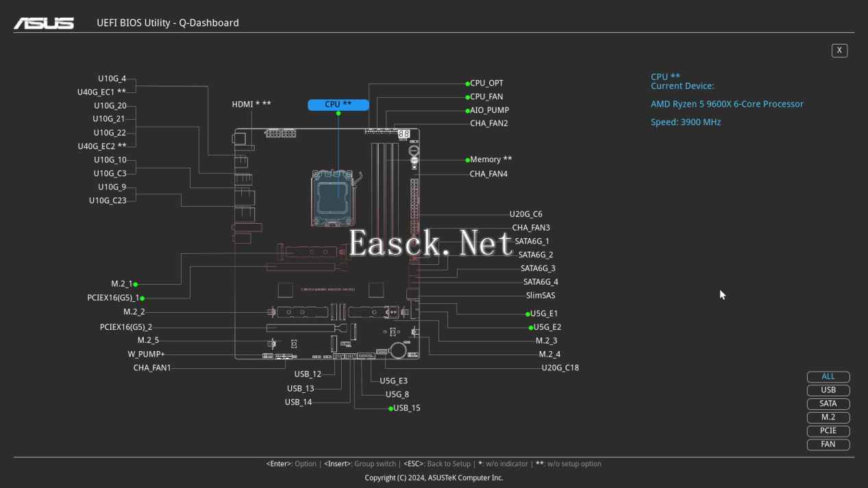Click the <ESC>: Back to Setup hint
The width and height of the screenshot is (868, 488).
tap(437, 464)
